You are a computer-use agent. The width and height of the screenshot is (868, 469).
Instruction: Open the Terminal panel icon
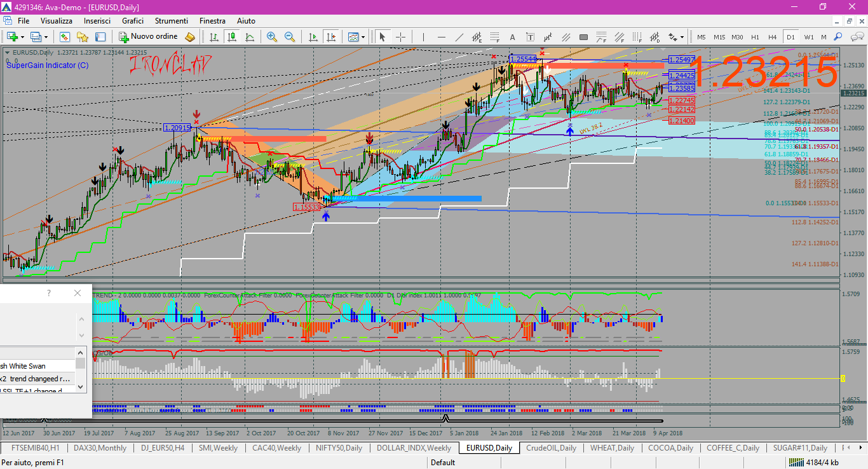100,37
